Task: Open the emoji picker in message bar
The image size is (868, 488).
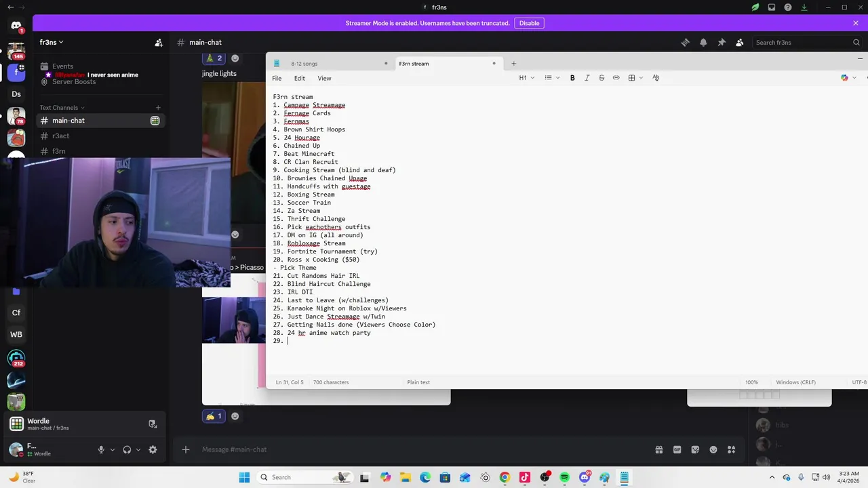Action: pos(713,449)
